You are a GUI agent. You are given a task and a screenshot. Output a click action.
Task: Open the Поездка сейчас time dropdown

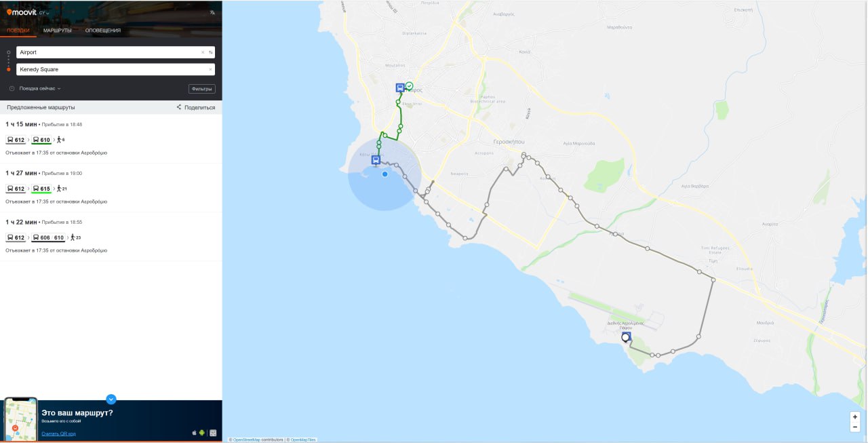tap(39, 88)
